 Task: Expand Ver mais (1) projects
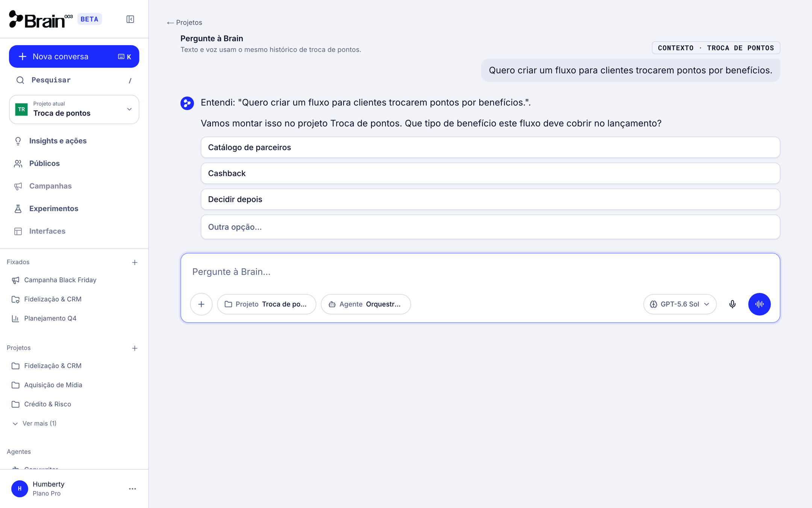pos(35,423)
